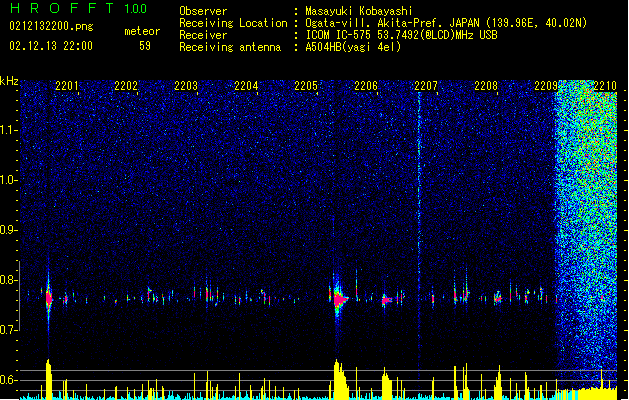Click the Receiving antenna label
This screenshot has height=400, width=629.
(230, 47)
